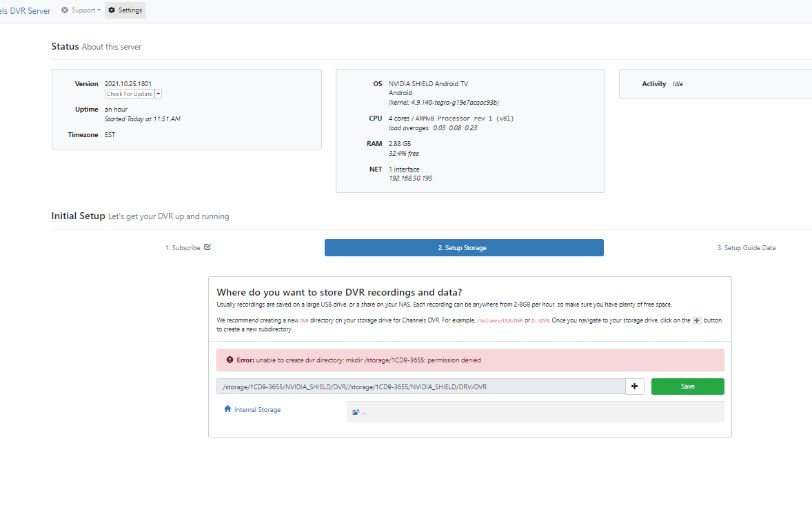Click the home icon beside Internal Storage
The width and height of the screenshot is (812, 525).
[x=227, y=409]
